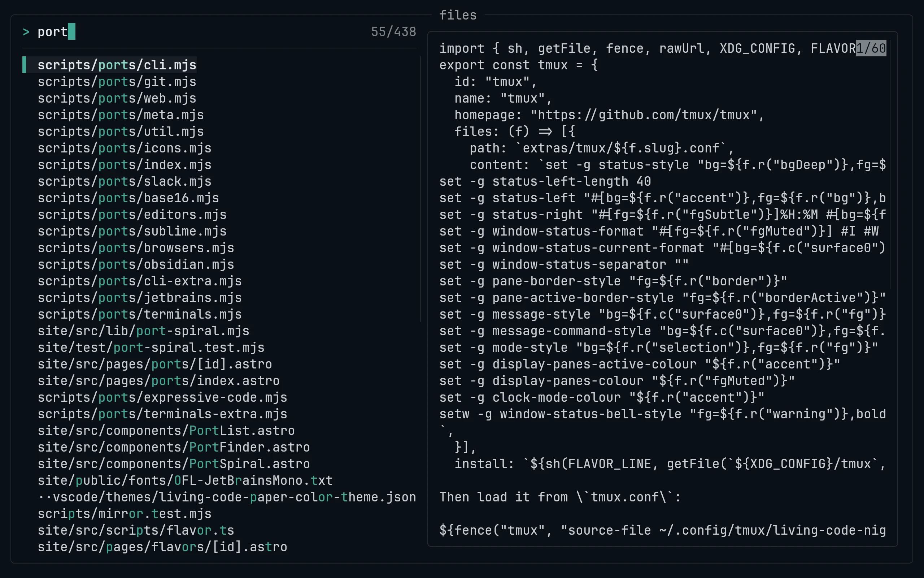Choose PortList.astro component file
This screenshot has width=924, height=578.
pyautogui.click(x=166, y=431)
